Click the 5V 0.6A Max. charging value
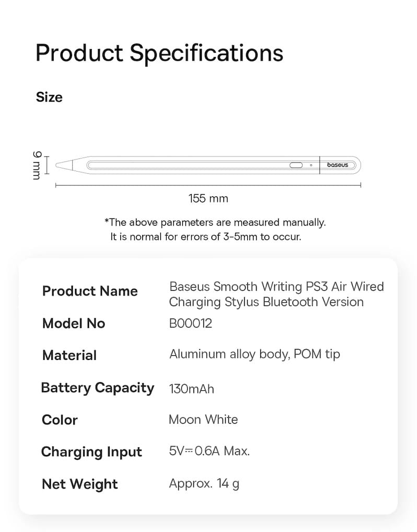This screenshot has width=417, height=532. coord(209,451)
